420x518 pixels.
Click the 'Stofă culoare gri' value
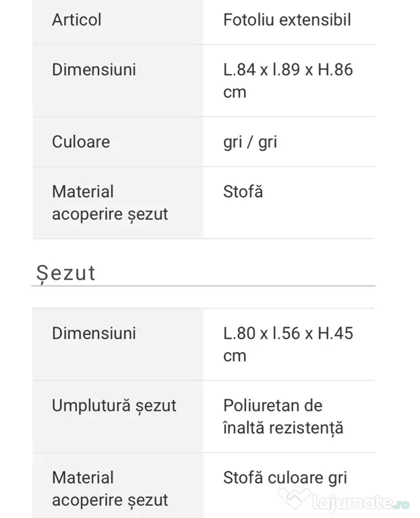pos(285,478)
